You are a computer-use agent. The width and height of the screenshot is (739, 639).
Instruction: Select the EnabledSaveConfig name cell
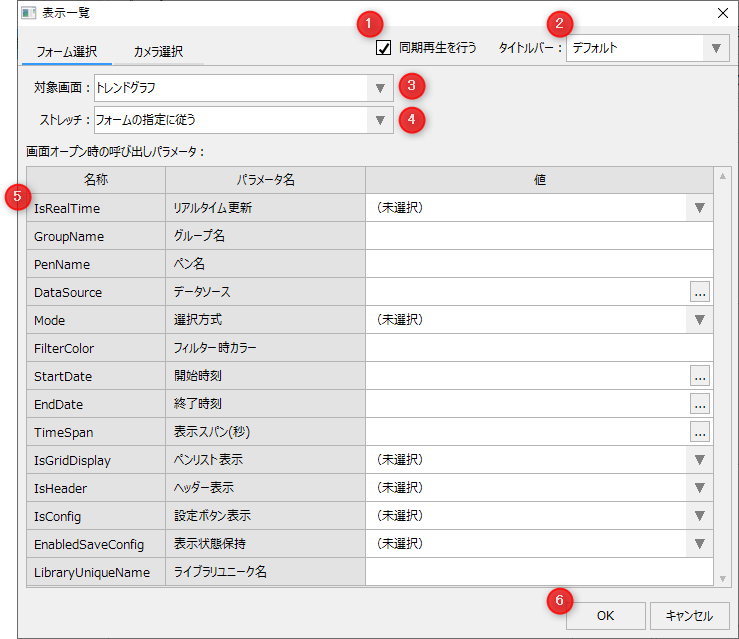click(96, 544)
